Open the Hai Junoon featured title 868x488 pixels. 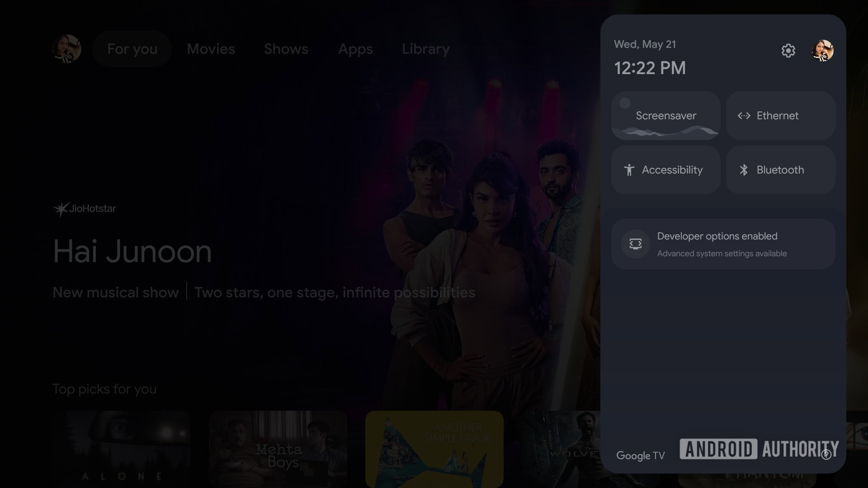[132, 251]
